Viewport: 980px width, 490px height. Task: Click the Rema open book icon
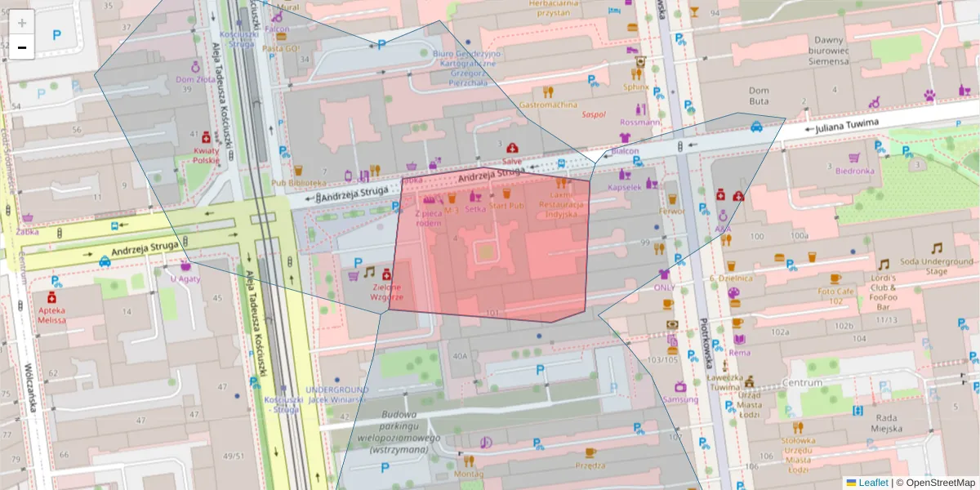click(738, 340)
